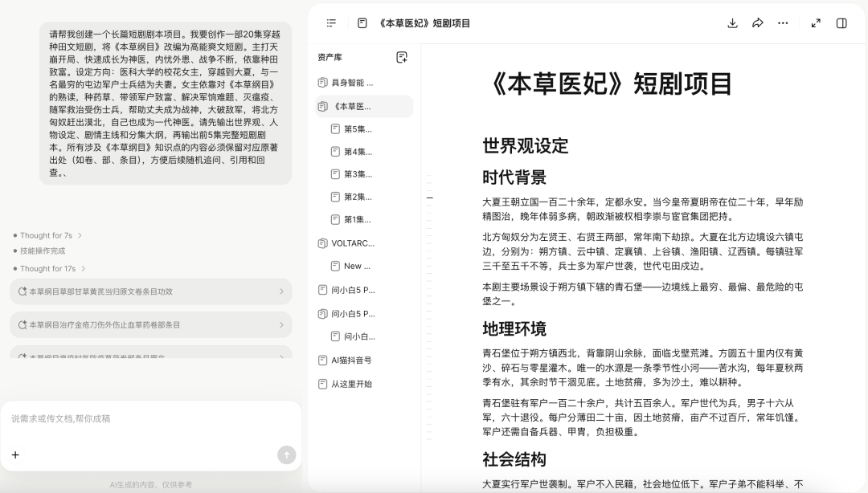Toggle the document outline list icon

click(331, 23)
